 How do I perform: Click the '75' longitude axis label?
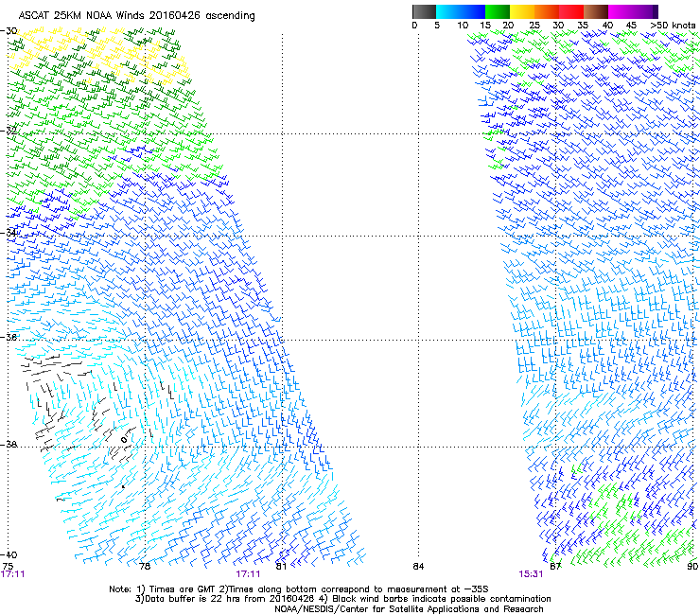pyautogui.click(x=8, y=567)
